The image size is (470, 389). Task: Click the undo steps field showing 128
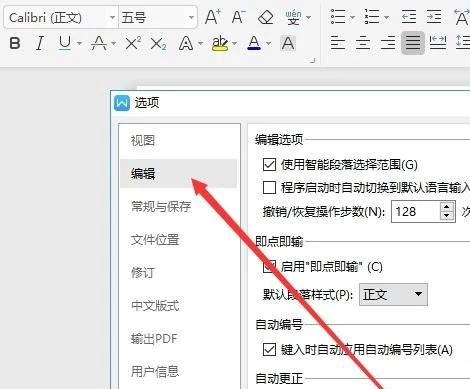coord(416,212)
